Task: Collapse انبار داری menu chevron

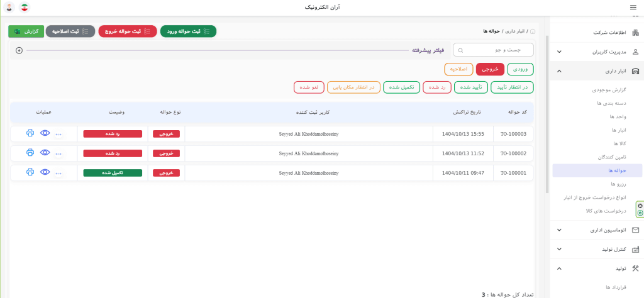Action: [x=559, y=71]
